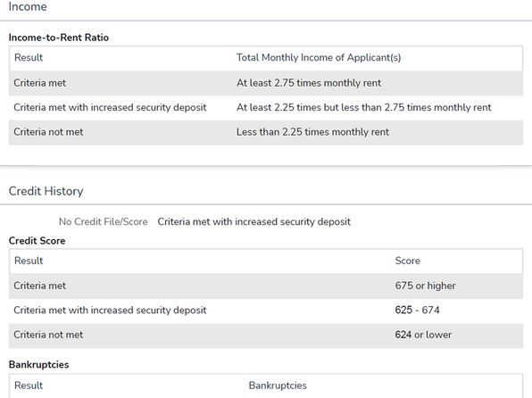The width and height of the screenshot is (532, 398).
Task: Click the Bankruptcies column header
Action: [x=278, y=386]
